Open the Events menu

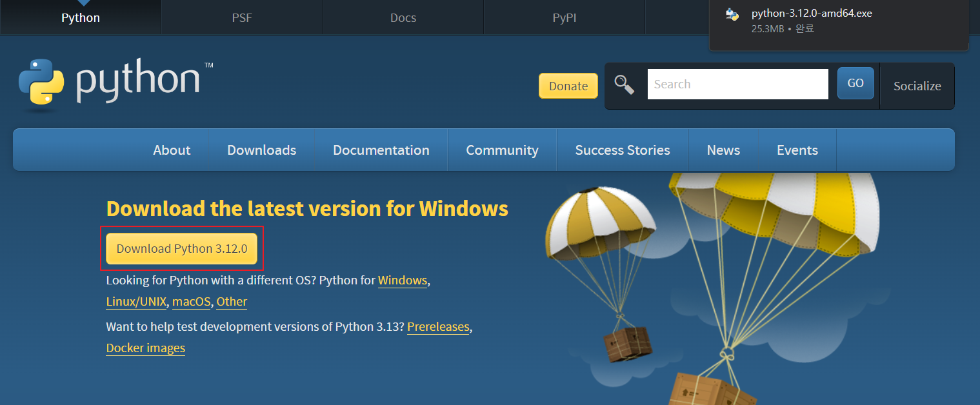797,150
